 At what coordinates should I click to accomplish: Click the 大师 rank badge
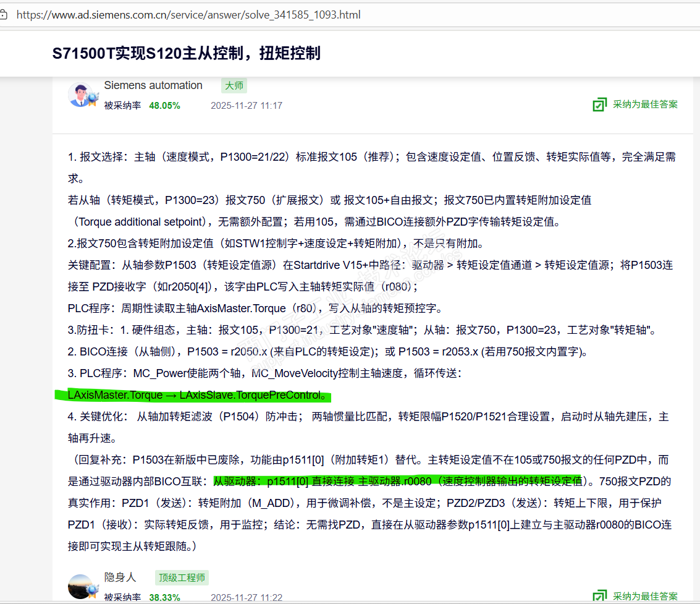(234, 85)
